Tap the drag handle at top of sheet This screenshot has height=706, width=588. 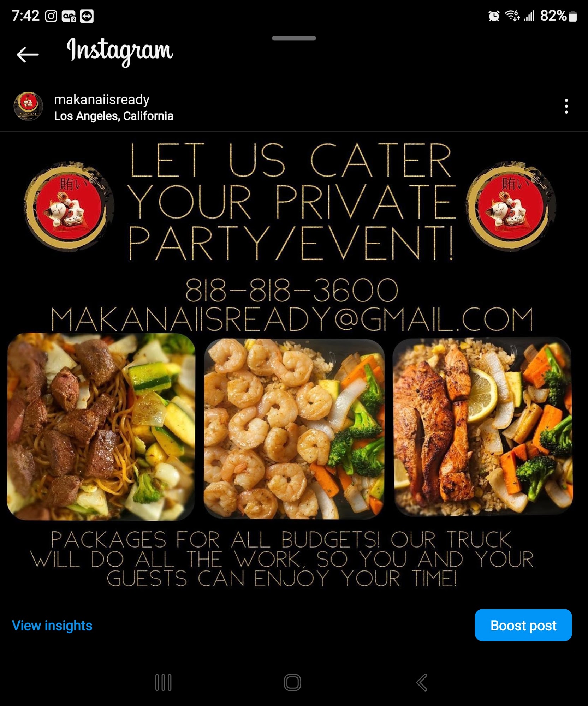pos(294,38)
